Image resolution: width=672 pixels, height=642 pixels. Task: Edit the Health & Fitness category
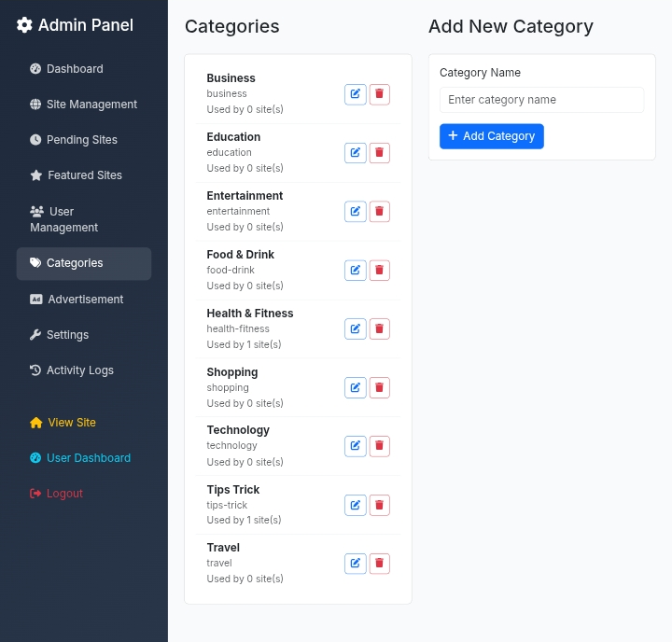356,329
